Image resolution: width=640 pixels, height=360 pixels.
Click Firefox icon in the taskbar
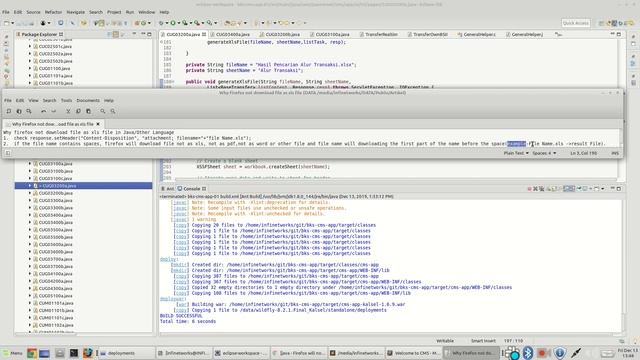tap(87, 353)
